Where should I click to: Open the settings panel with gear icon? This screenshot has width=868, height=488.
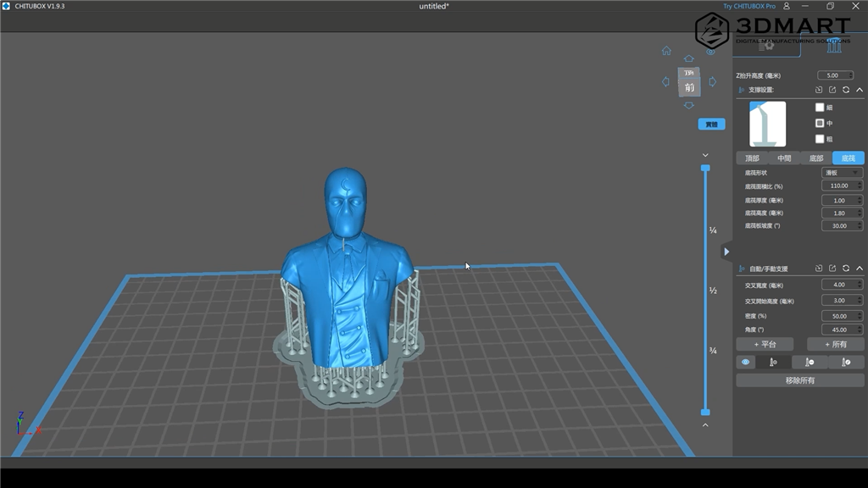(x=767, y=46)
